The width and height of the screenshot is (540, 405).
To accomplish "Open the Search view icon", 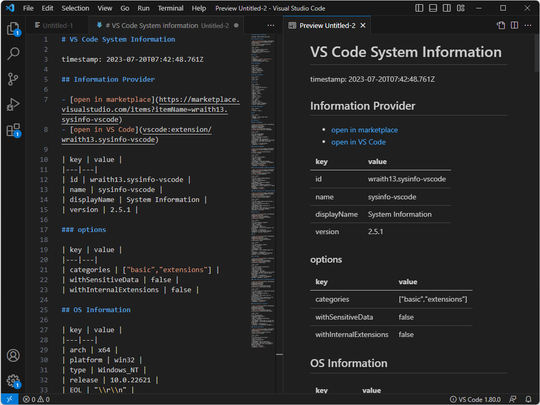I will pyautogui.click(x=13, y=53).
